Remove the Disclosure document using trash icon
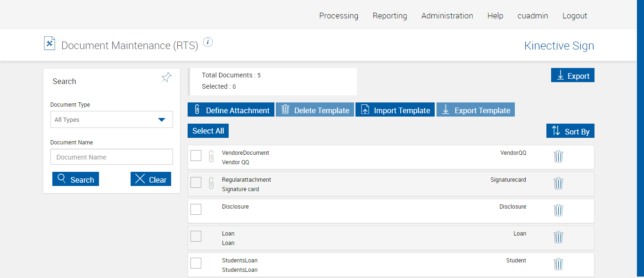The width and height of the screenshot is (644, 278). click(558, 210)
